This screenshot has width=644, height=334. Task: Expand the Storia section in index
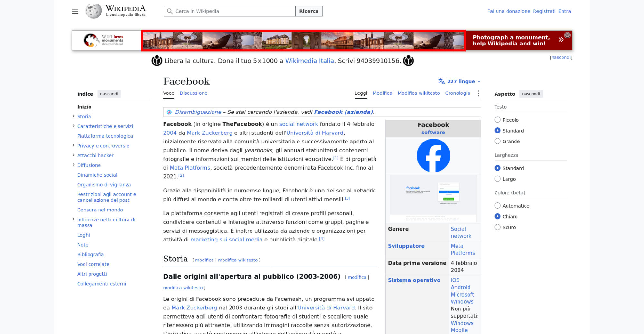(73, 116)
